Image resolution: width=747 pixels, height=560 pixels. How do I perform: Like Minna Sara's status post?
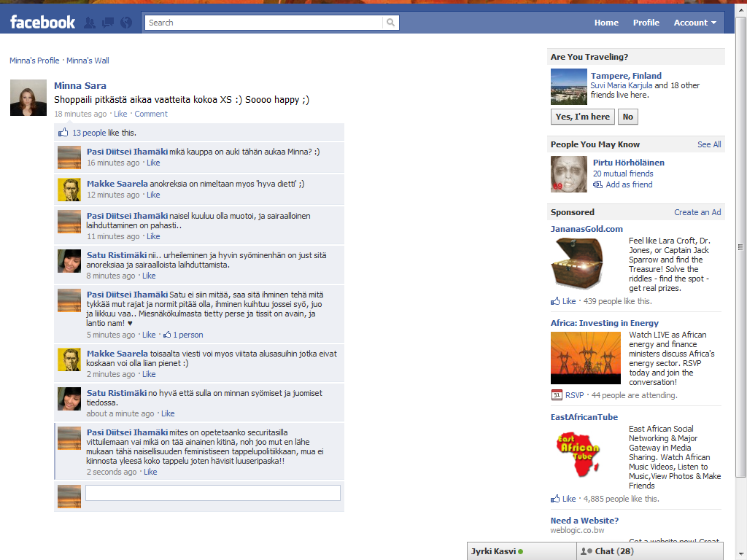click(x=120, y=114)
